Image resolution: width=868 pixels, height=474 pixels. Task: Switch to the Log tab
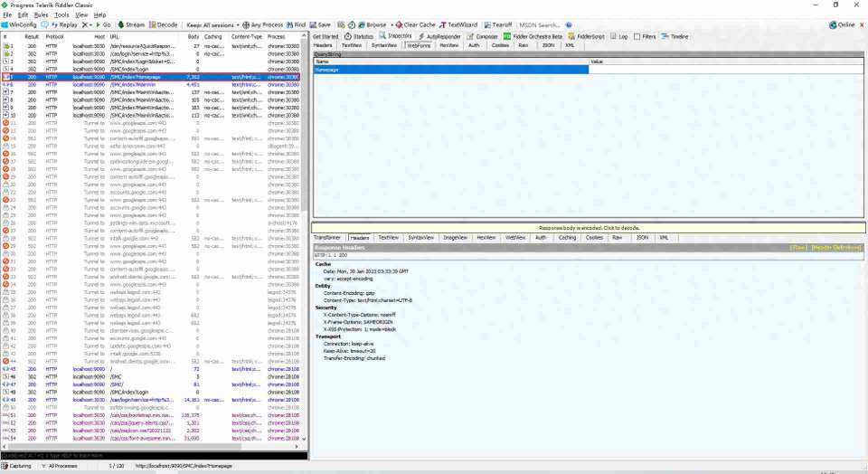pyautogui.click(x=618, y=36)
